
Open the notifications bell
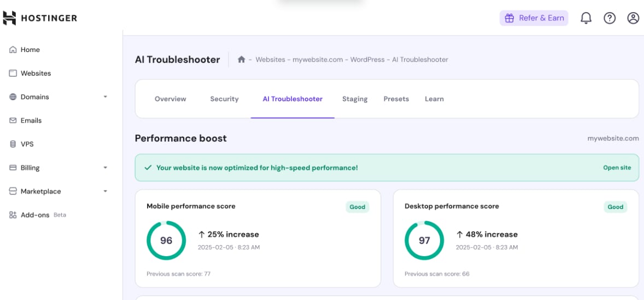point(586,18)
